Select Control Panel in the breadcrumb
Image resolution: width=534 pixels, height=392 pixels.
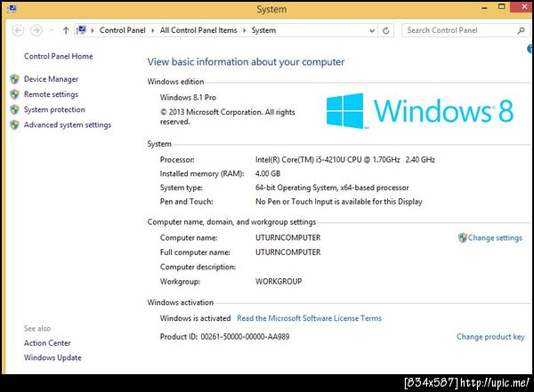point(122,30)
